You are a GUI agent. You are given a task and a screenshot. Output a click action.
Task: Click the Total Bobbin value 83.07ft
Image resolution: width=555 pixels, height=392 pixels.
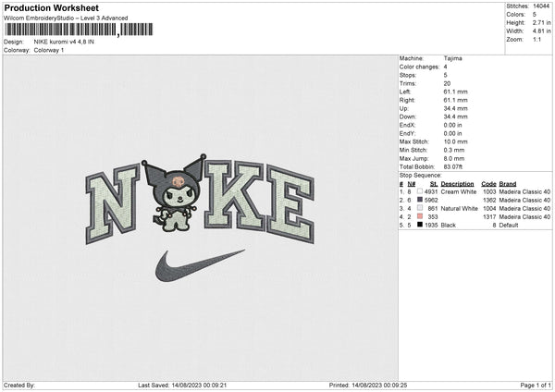(x=453, y=167)
